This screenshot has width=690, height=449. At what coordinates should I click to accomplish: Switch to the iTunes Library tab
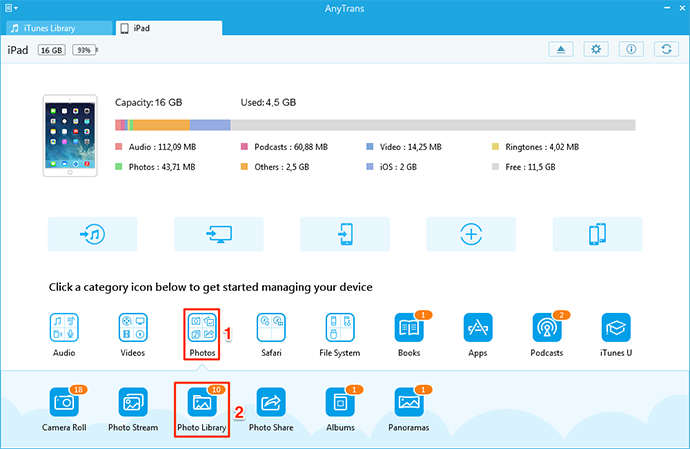pyautogui.click(x=59, y=28)
